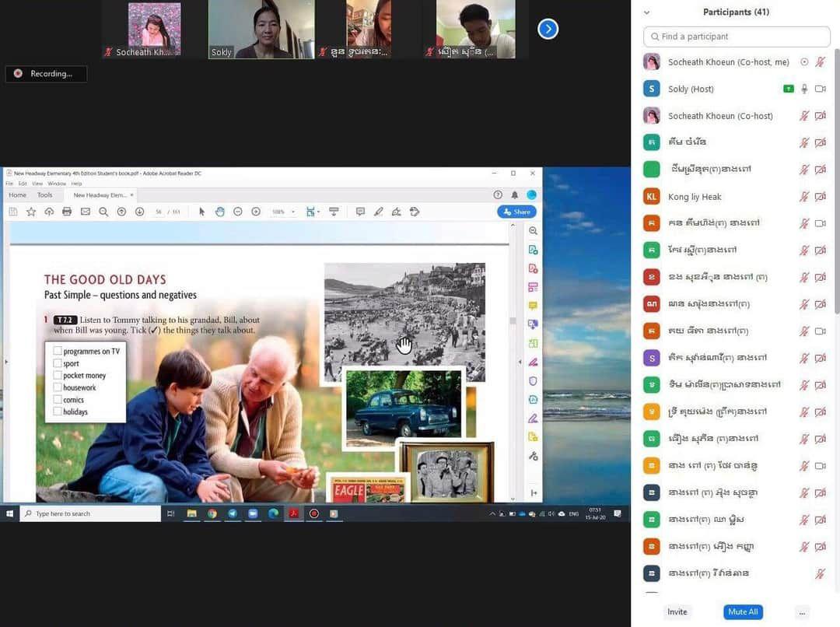Screen dimensions: 840x627
Task: Click the envelope email icon in Acrobat toolbar
Action: click(86, 212)
